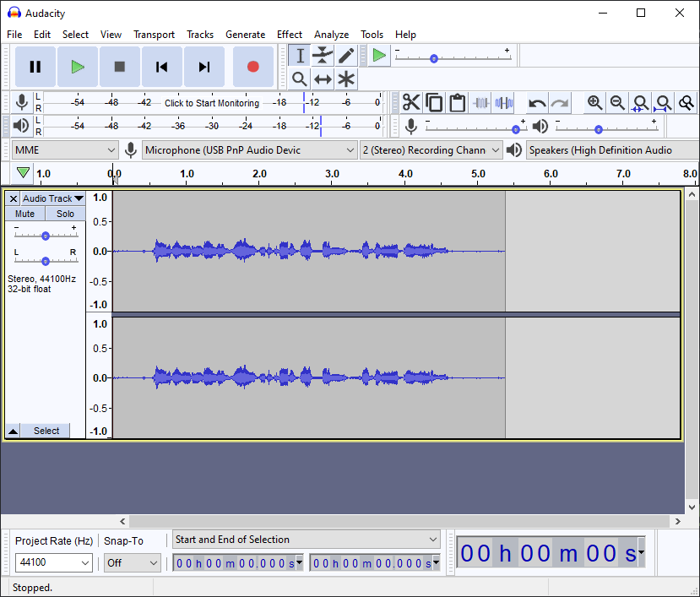Toggle Mute on the Audio Track
The image size is (700, 597).
[25, 214]
